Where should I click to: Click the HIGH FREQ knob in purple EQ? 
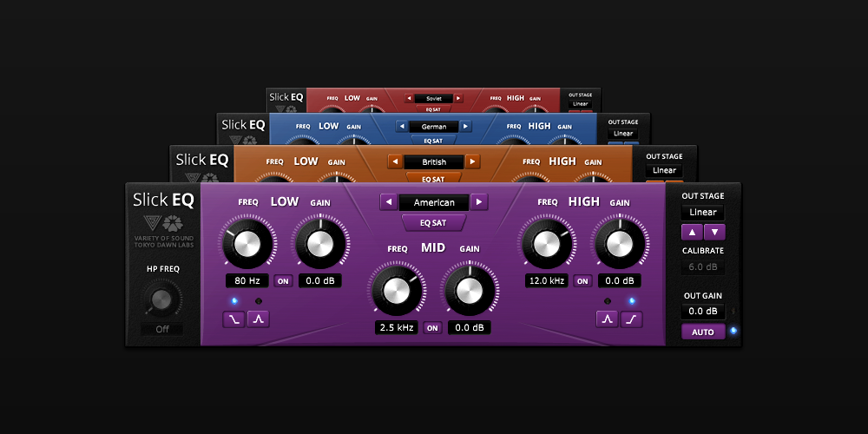547,244
